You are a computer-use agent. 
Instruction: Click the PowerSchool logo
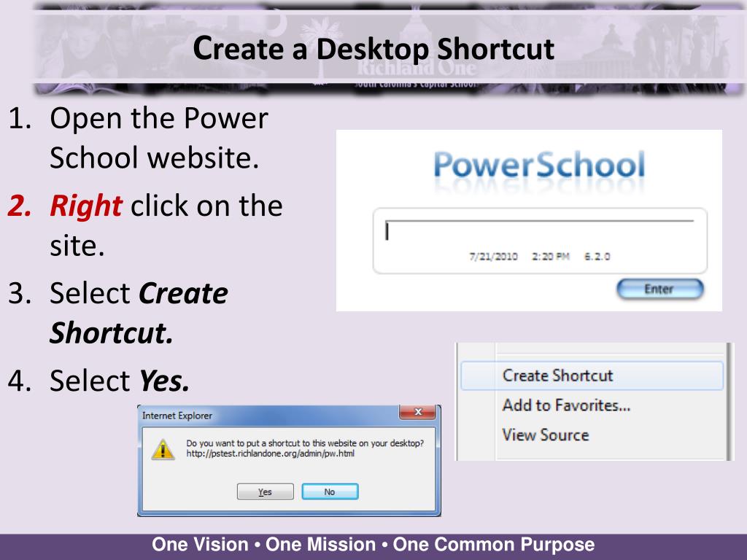tap(539, 166)
